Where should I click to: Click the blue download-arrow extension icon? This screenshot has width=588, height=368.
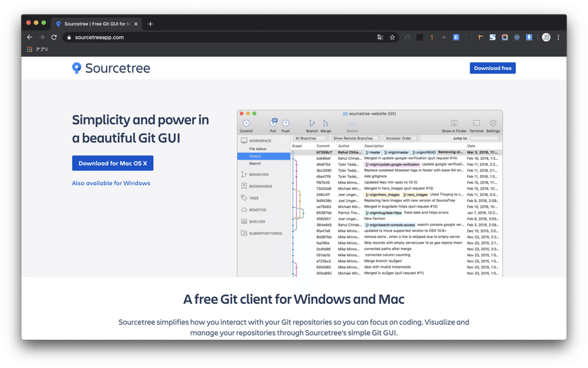(x=529, y=37)
